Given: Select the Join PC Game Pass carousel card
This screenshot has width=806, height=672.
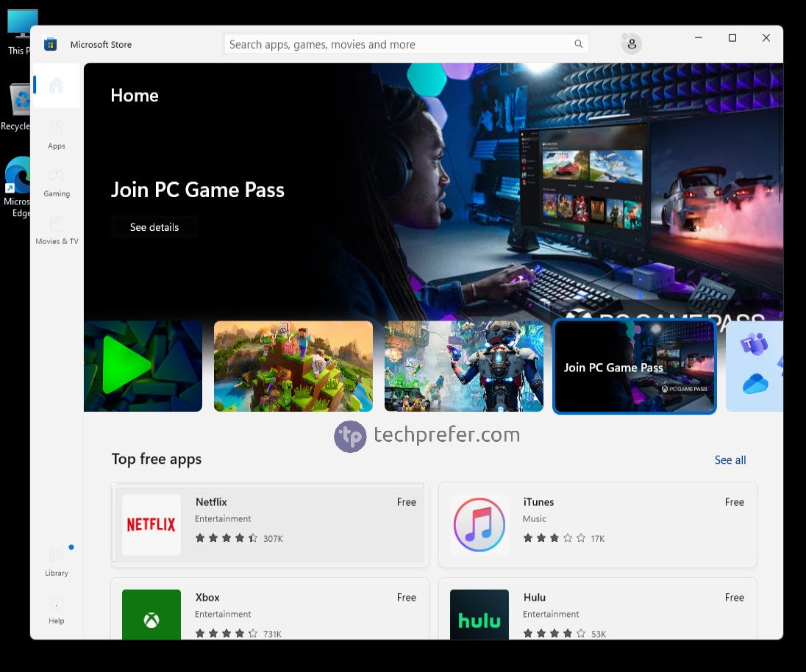Looking at the screenshot, I should point(634,365).
